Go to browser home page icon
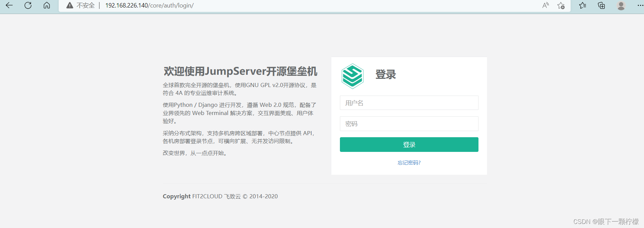This screenshot has height=228, width=644. [47, 5]
